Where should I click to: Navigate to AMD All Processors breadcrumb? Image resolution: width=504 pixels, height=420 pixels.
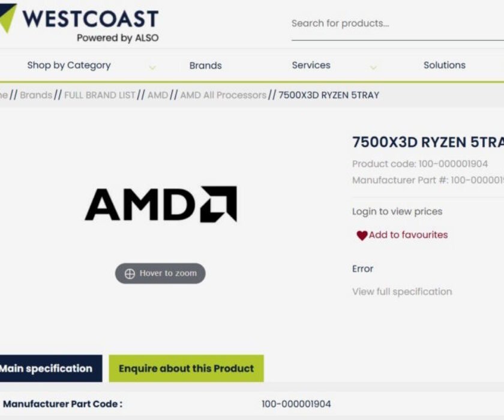coord(224,95)
